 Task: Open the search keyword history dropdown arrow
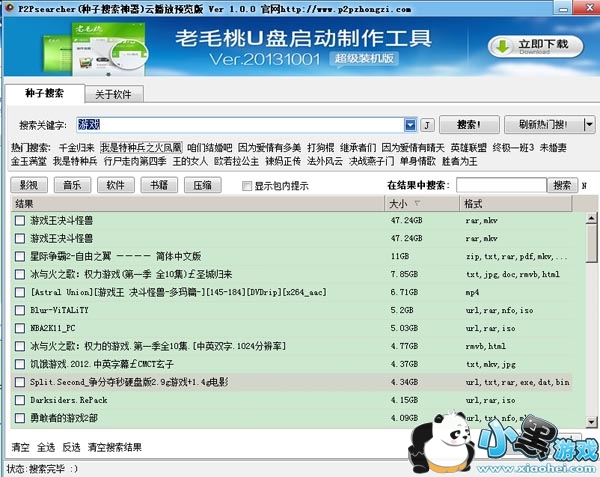tap(410, 125)
